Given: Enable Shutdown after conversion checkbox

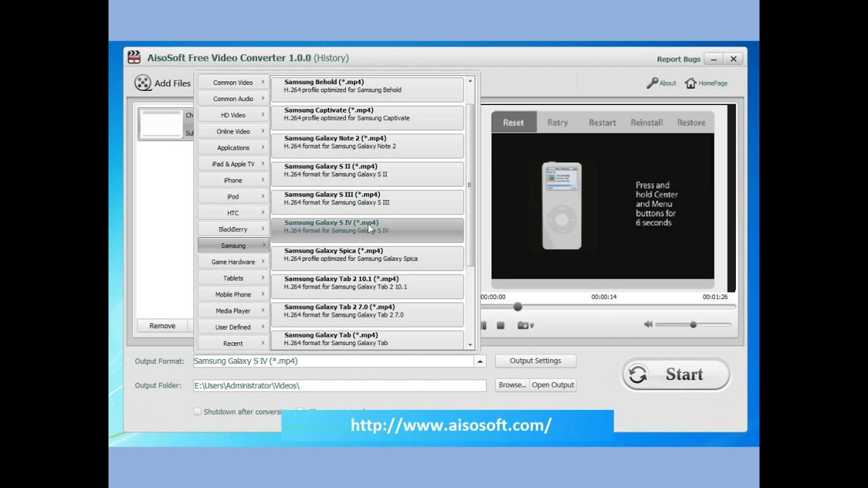Looking at the screenshot, I should tap(197, 411).
